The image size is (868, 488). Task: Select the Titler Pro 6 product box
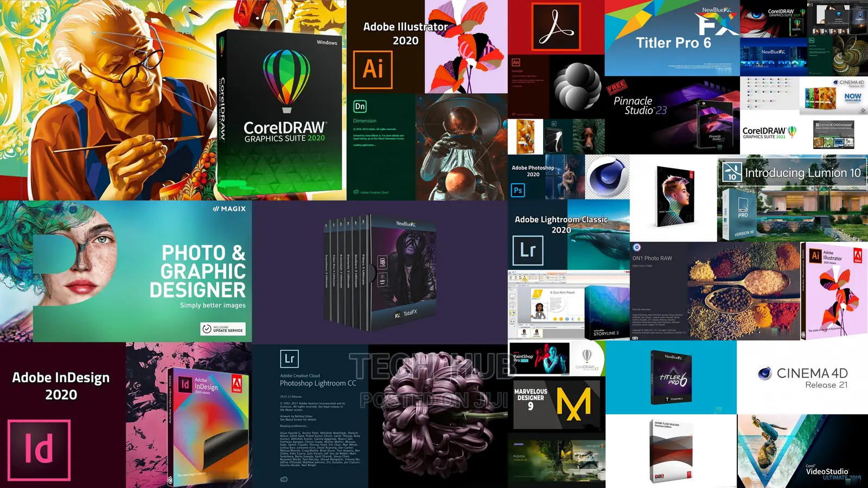pos(671,377)
